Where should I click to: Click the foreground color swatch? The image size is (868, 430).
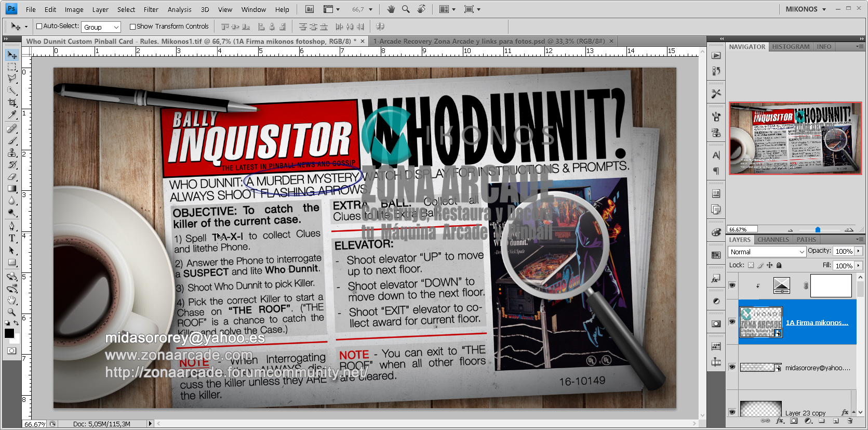9,333
